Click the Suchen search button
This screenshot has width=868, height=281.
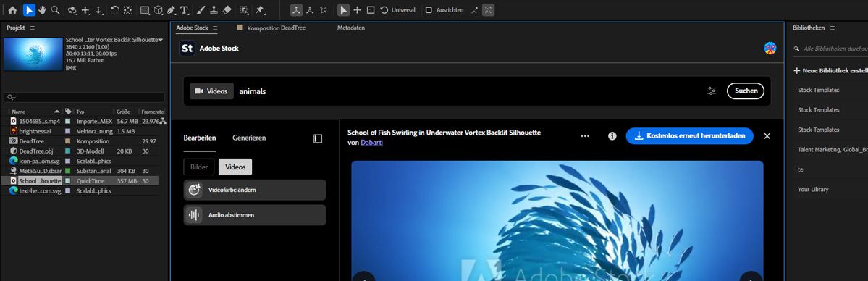pyautogui.click(x=746, y=91)
